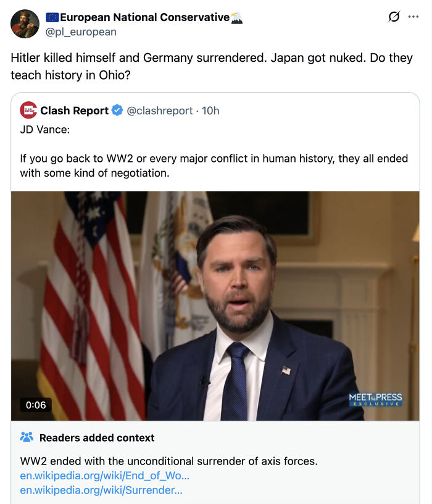Click the 10h timestamp on quoted post
This screenshot has height=504, width=432.
coord(210,111)
